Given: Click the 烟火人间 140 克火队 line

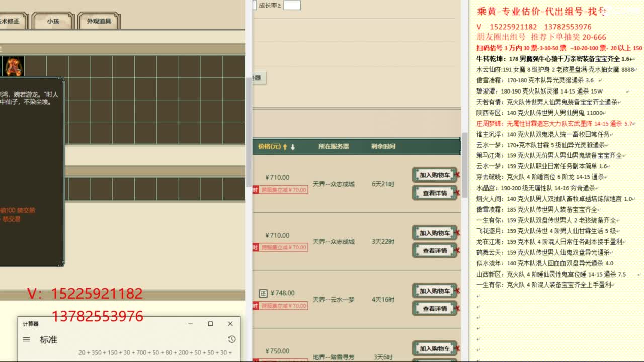Looking at the screenshot, I should click(x=554, y=199).
